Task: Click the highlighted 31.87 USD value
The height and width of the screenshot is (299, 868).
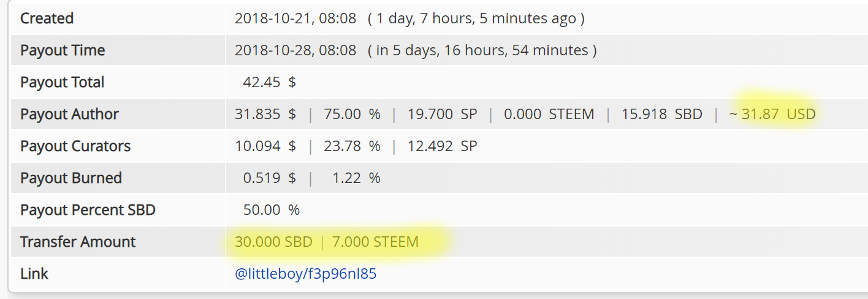Action: (x=779, y=114)
